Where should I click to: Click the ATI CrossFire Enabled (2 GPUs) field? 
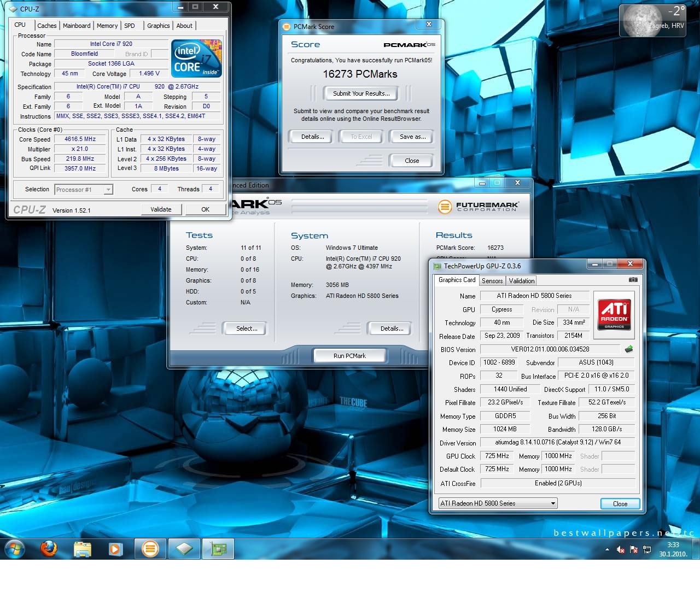[x=557, y=483]
